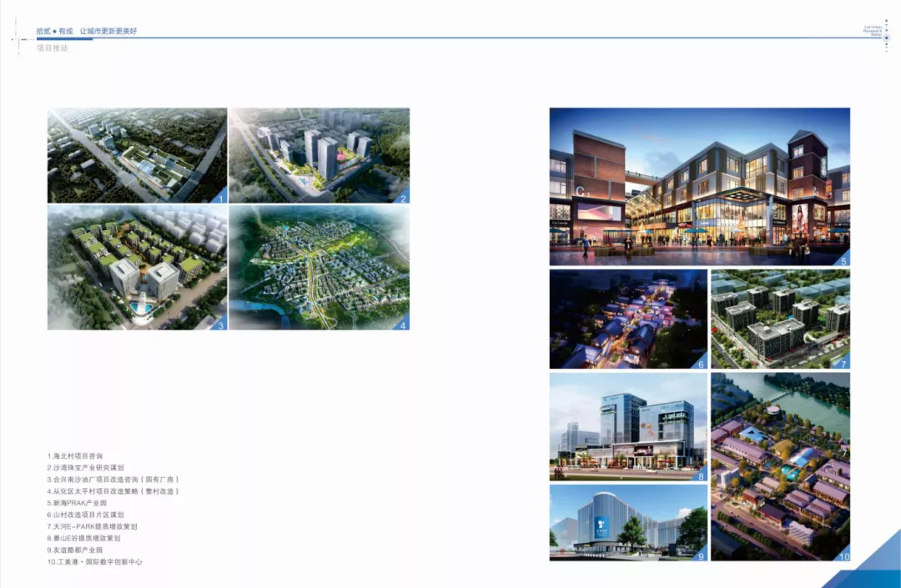Viewport: 901px width, 588px height.
Task: Click the section heading '项目推动'
Action: tap(53, 48)
